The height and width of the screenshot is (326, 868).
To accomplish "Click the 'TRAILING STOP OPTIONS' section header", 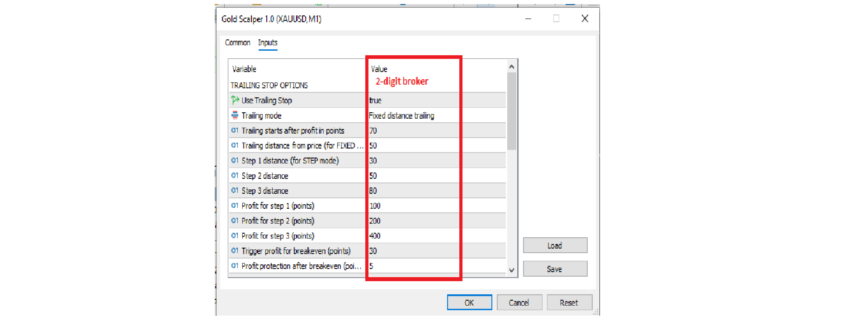I will tap(269, 85).
